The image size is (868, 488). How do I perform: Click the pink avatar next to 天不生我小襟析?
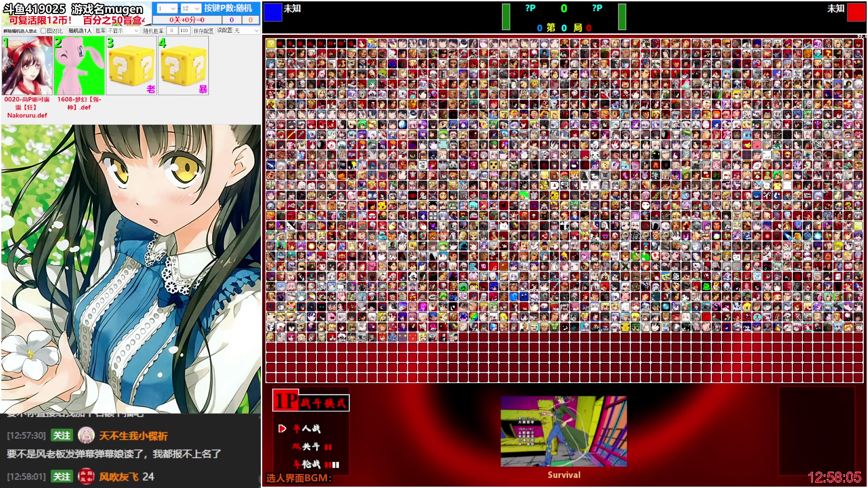coord(86,436)
